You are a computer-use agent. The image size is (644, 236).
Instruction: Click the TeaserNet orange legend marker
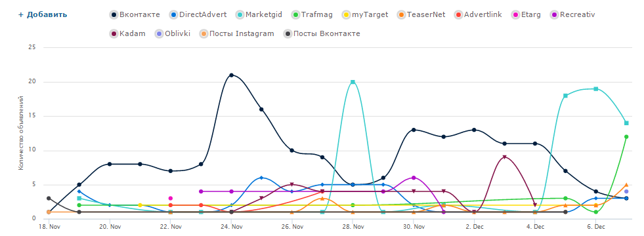pyautogui.click(x=400, y=15)
